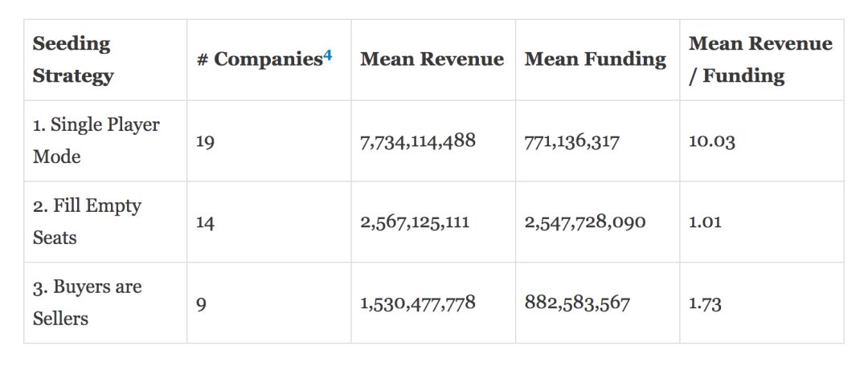Image resolution: width=868 pixels, height=366 pixels.
Task: Click the funding value 2,547,728,090
Action: pyautogui.click(x=585, y=222)
